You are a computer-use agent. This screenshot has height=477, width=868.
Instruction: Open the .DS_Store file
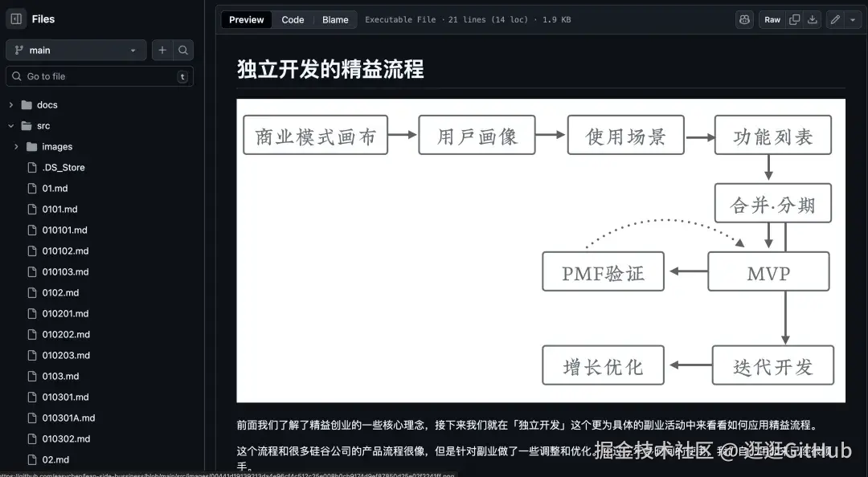[x=63, y=167]
